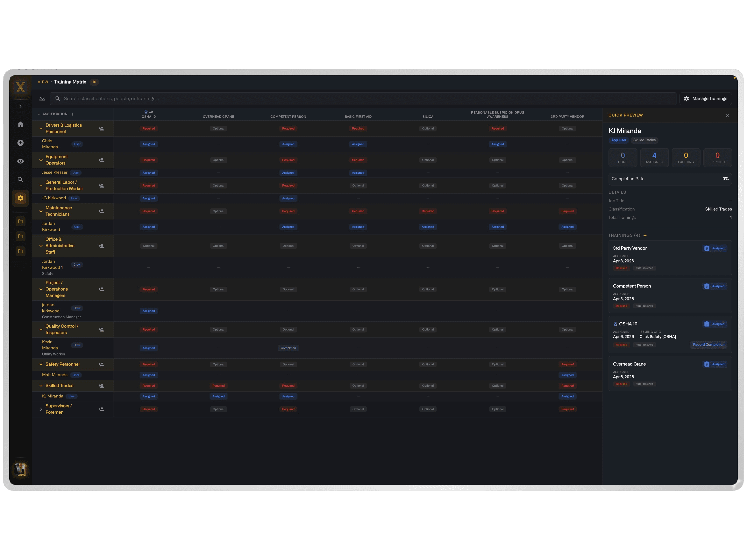The height and width of the screenshot is (560, 747).
Task: Focus the search classifications input field
Action: coord(363,99)
